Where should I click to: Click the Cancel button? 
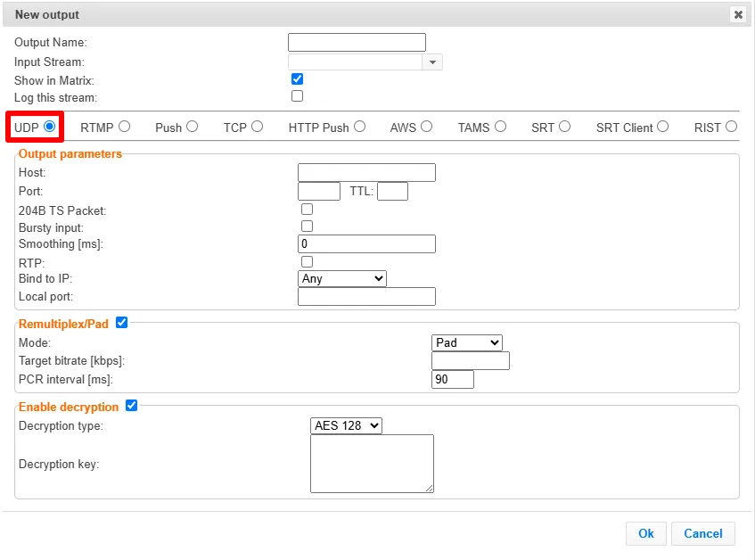point(703,533)
